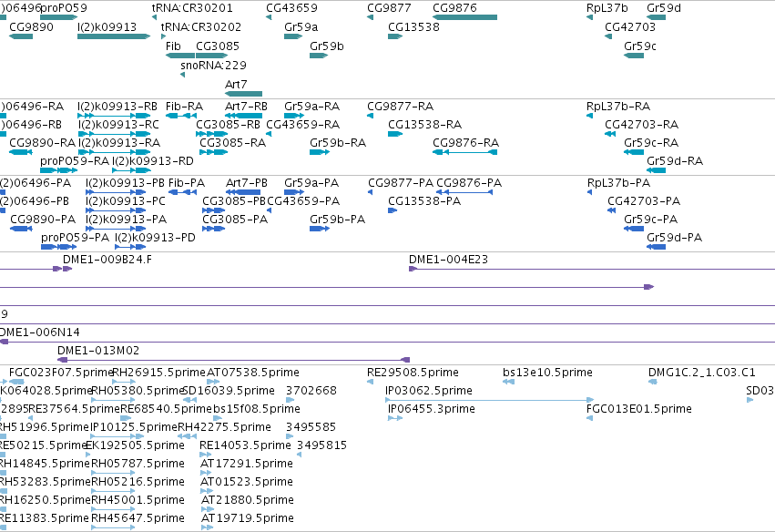The image size is (775, 532).
Task: Select the AT07538.5prime EST
Action: pos(213,382)
